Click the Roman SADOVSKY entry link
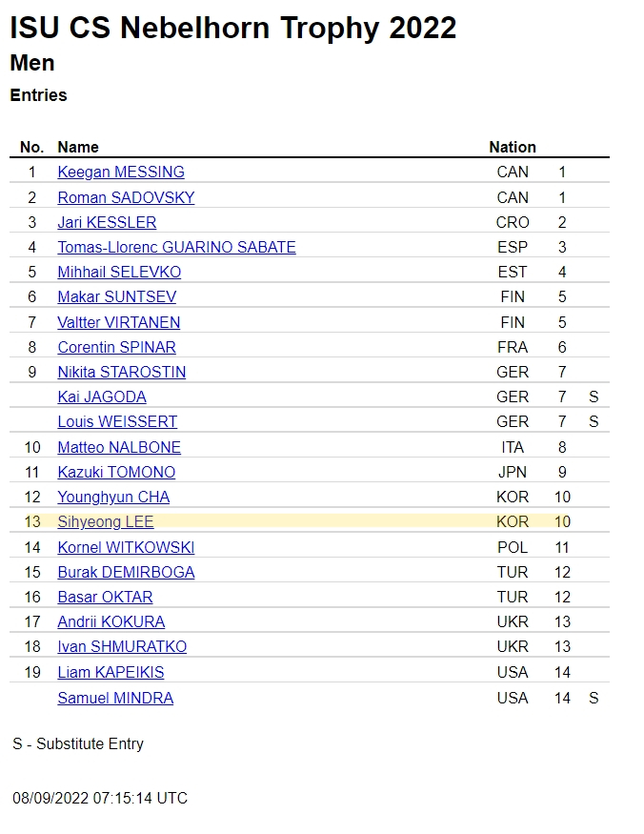This screenshot has width=644, height=834. tap(126, 197)
